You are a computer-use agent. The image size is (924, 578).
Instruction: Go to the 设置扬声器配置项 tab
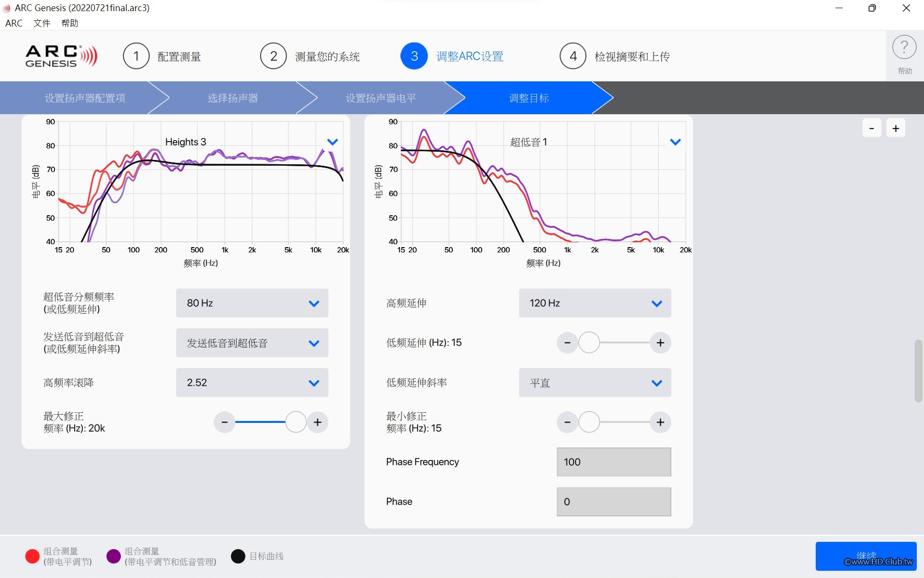pos(85,98)
